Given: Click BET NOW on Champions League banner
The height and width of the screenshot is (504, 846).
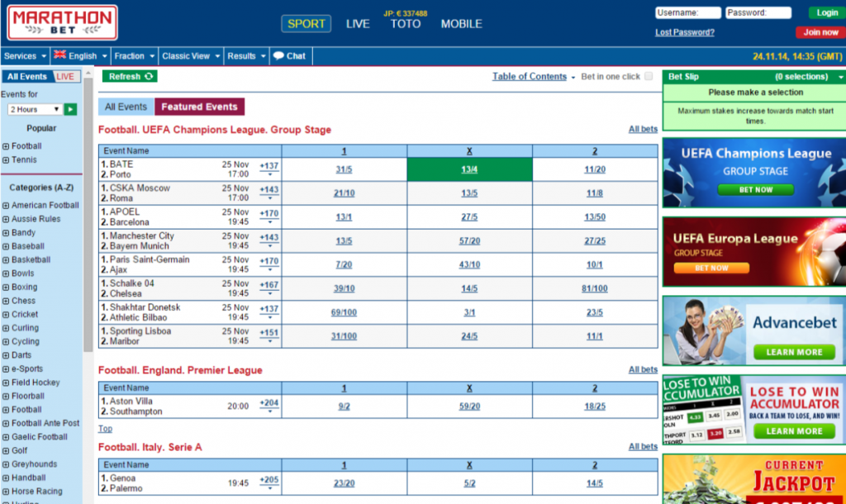Looking at the screenshot, I should coord(755,190).
